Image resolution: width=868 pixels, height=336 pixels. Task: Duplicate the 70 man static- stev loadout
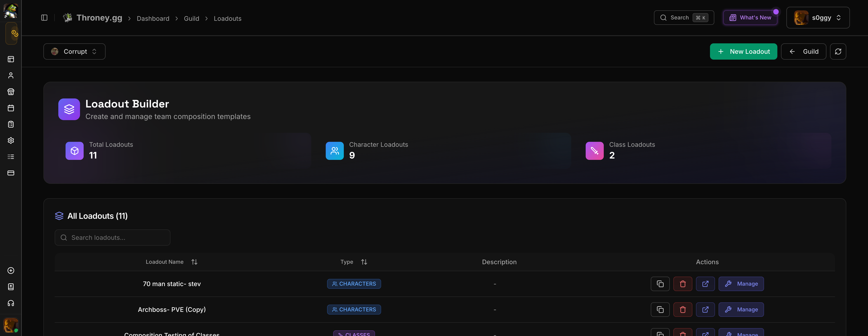tap(660, 284)
